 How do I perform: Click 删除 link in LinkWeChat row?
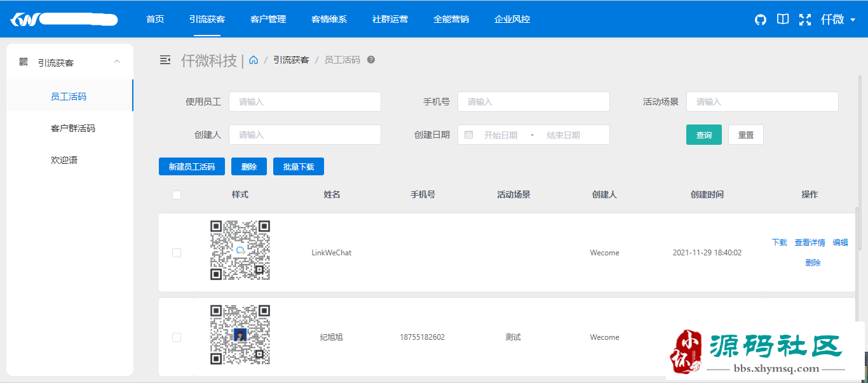pos(813,263)
